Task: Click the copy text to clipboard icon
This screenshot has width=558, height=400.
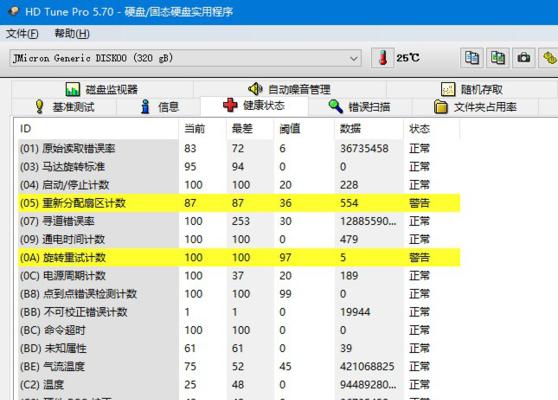Action: [x=472, y=58]
